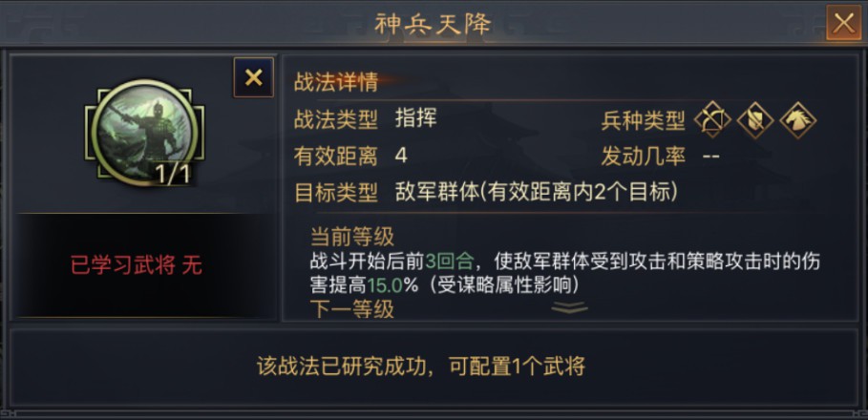Image resolution: width=868 pixels, height=420 pixels.
Task: Select the cavalry horse head troop icon
Action: [x=797, y=119]
